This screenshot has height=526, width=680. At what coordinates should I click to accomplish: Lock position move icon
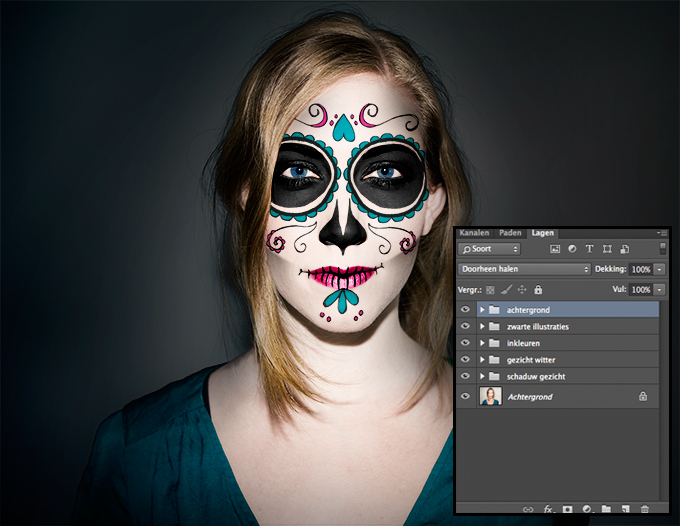click(522, 290)
